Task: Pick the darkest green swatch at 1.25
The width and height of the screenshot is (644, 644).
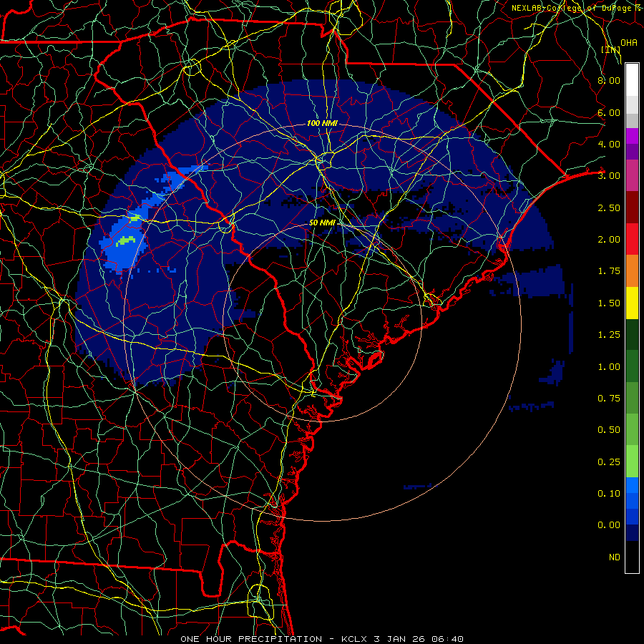Action: click(632, 334)
